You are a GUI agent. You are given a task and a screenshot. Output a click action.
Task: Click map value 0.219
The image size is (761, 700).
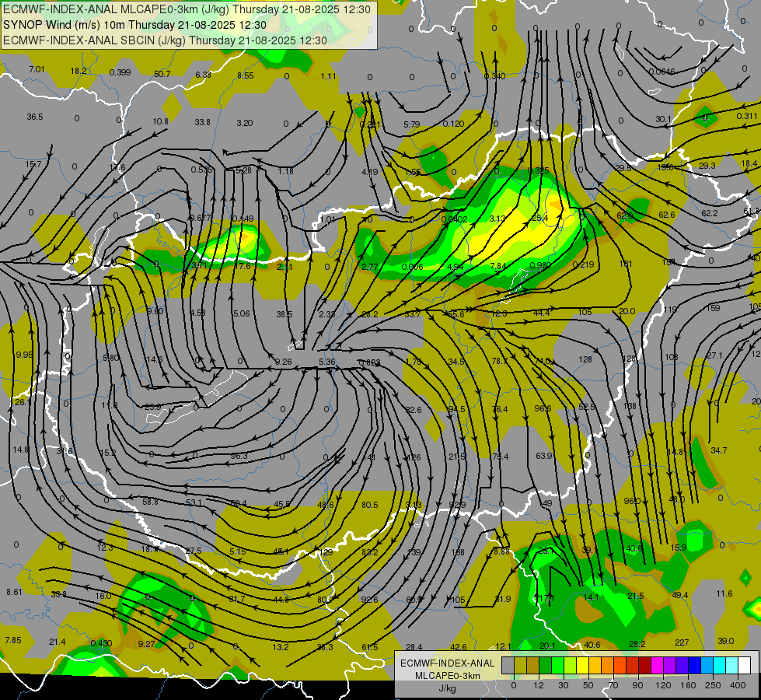(583, 264)
